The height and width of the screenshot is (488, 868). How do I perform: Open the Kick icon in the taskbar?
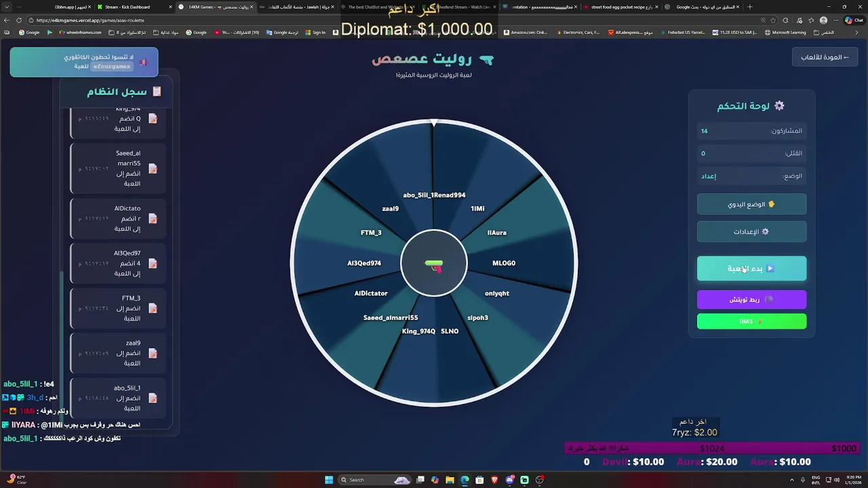(524, 480)
